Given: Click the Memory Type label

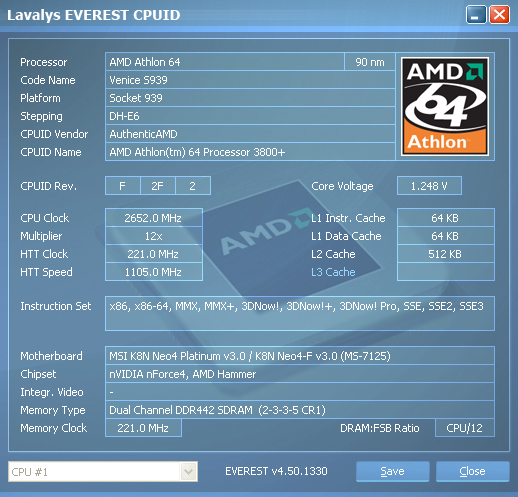Looking at the screenshot, I should point(53,410).
